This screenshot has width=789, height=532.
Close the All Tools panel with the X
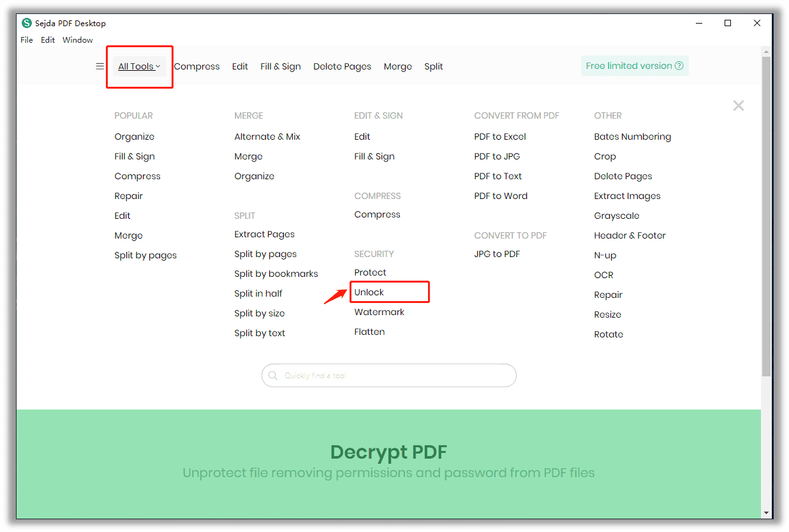click(739, 106)
